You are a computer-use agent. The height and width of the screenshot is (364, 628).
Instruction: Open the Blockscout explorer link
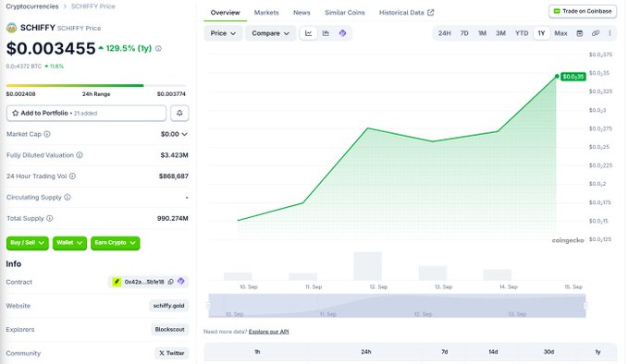(170, 329)
